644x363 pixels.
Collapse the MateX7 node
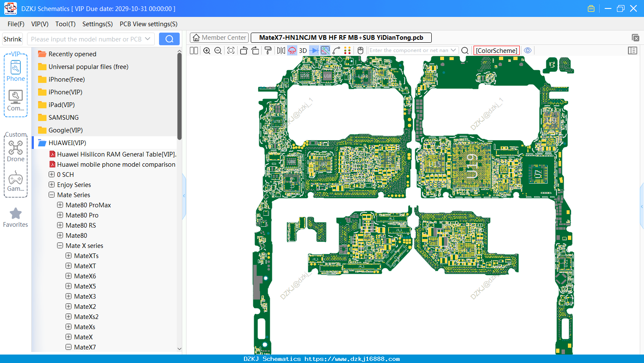[69, 347]
